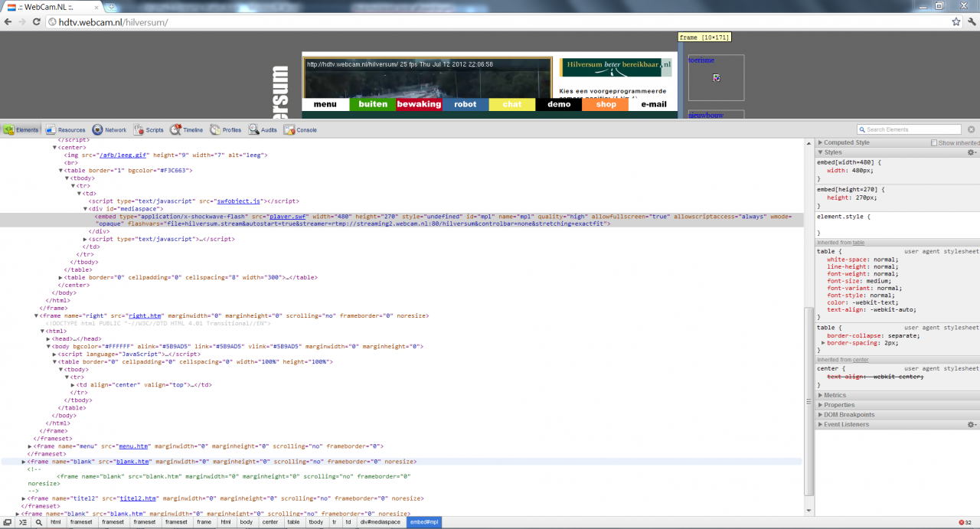Select body in the breadcrumb bar

click(246, 522)
